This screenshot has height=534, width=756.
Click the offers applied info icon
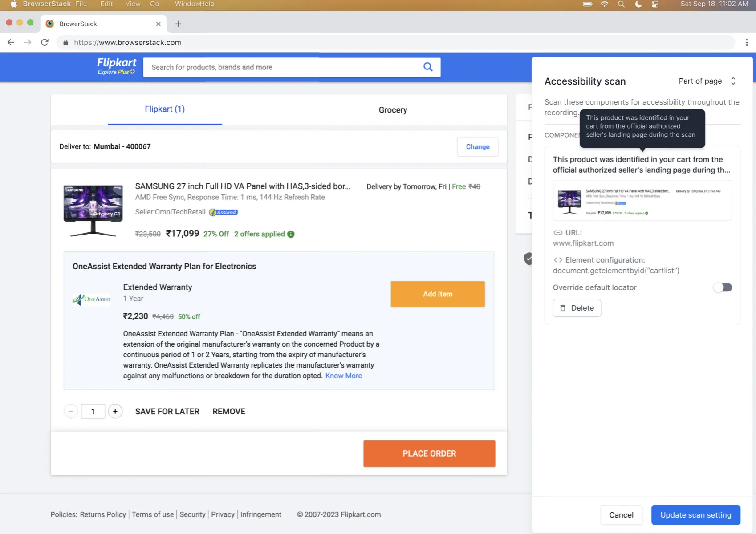[x=291, y=234]
